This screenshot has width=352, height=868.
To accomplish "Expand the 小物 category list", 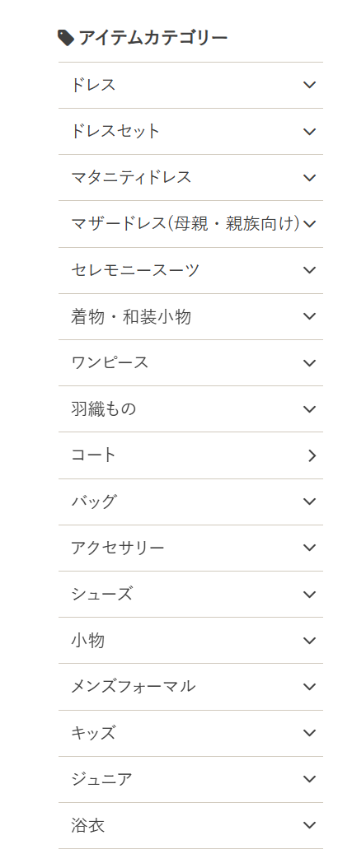I will click(x=190, y=641).
